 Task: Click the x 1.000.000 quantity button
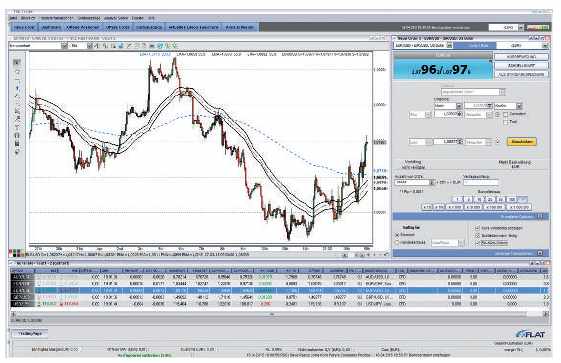pos(520,207)
